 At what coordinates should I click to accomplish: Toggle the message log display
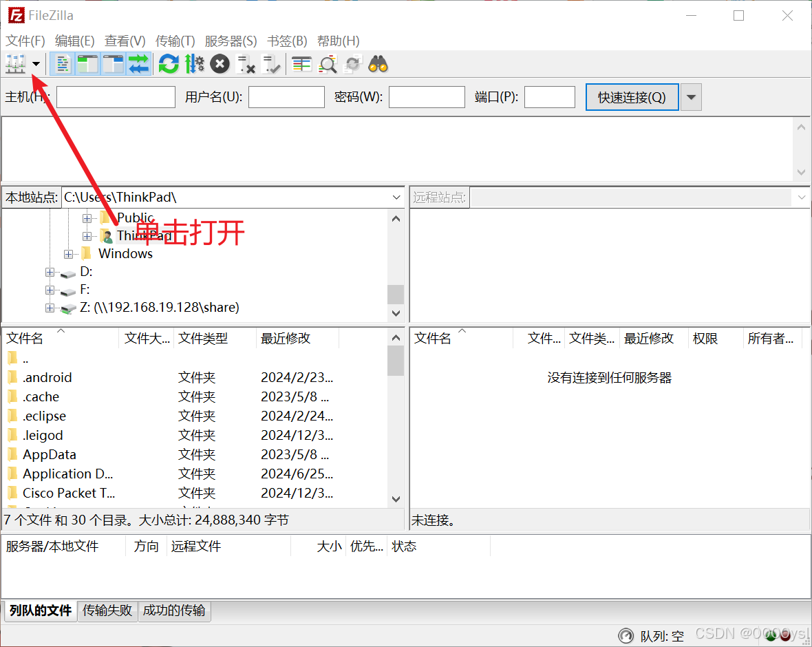point(63,64)
